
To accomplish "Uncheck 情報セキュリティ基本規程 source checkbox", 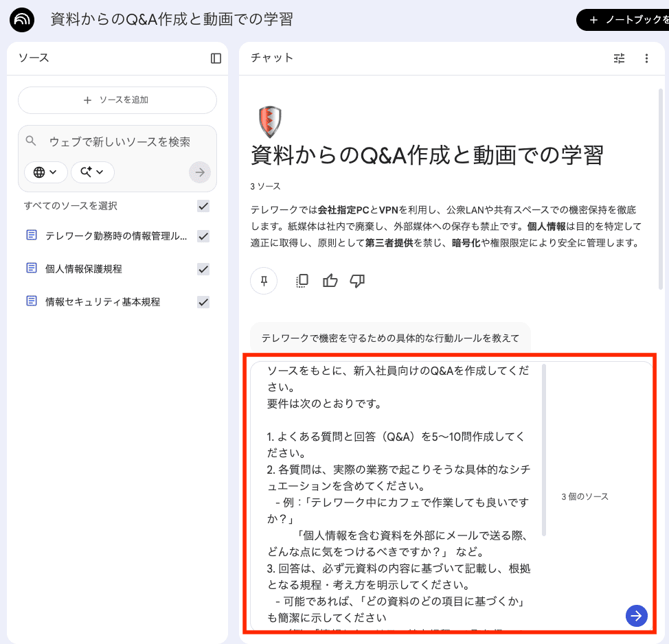I will tap(203, 302).
